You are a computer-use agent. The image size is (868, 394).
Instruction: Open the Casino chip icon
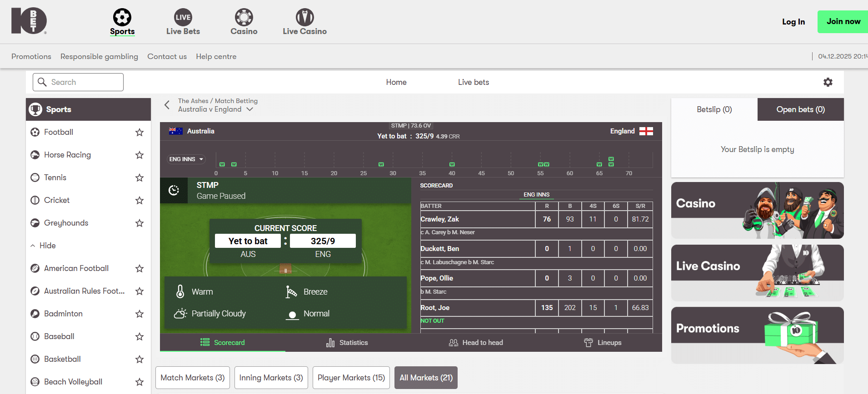[244, 17]
